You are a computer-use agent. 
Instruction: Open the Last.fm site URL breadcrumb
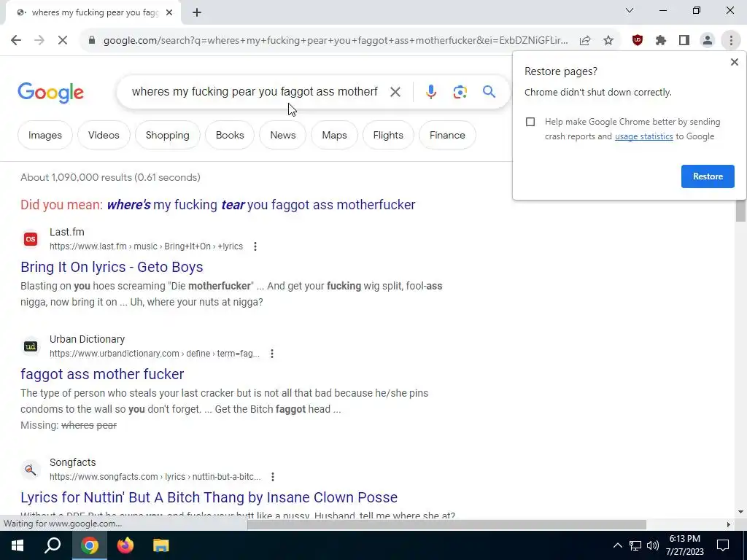[x=146, y=246]
